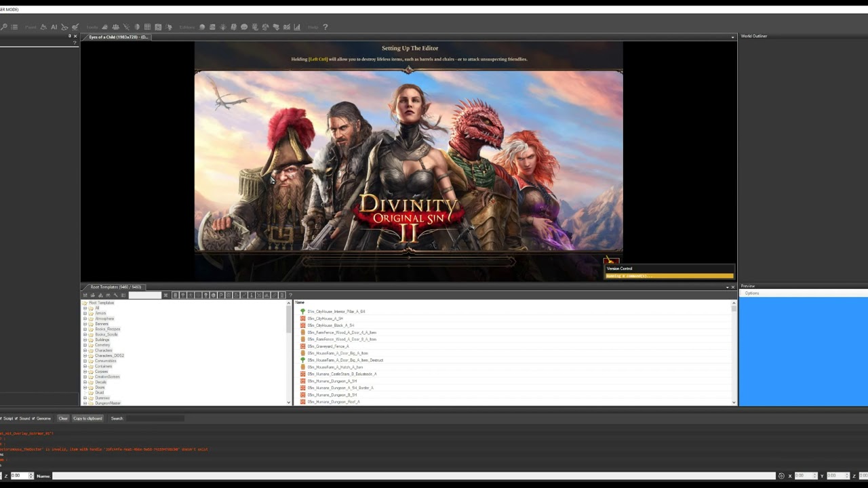Click the door icon of 05m_HouseFarm_A_Hatch_A_Item
The image size is (868, 488).
click(x=302, y=367)
